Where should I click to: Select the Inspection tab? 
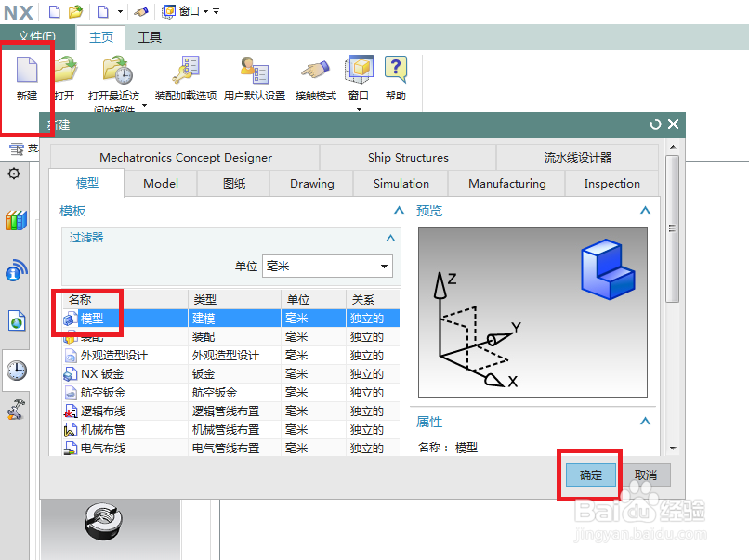[611, 183]
